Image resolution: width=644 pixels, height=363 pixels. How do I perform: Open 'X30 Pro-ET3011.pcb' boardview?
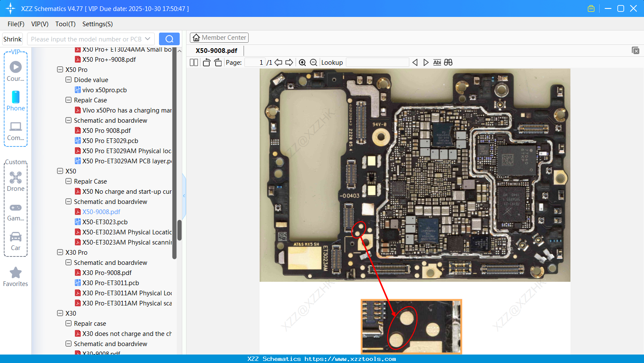point(111,283)
